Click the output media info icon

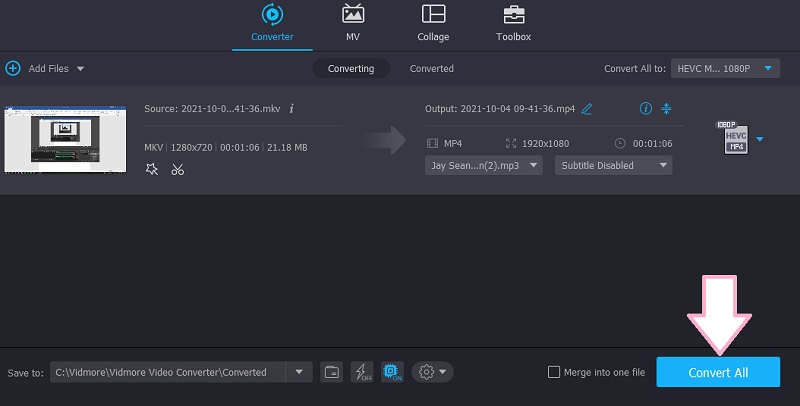(645, 108)
